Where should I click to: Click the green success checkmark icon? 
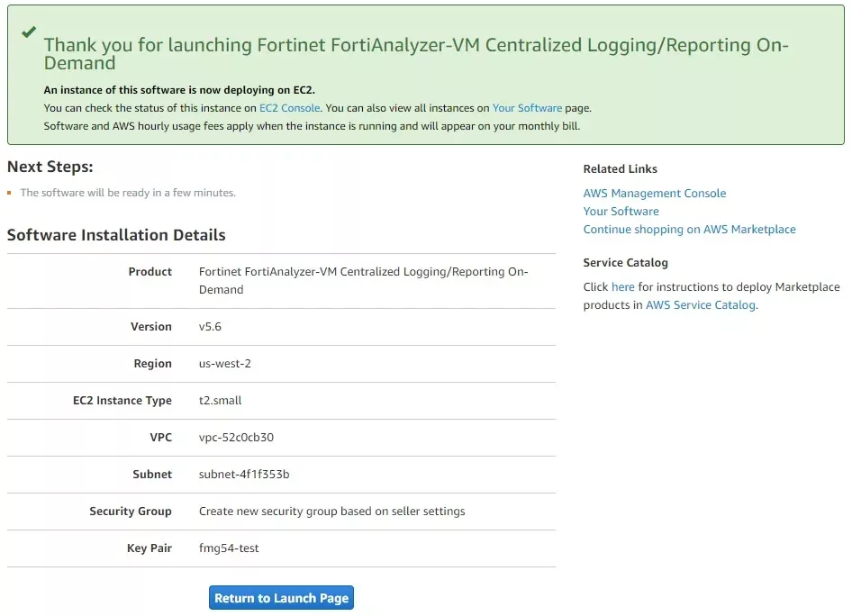tap(29, 32)
